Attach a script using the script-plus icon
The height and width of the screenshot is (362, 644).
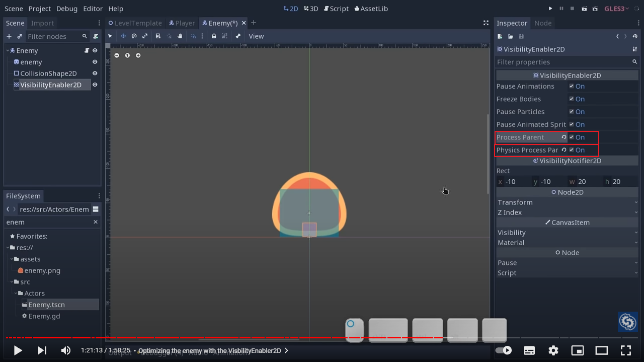(96, 36)
